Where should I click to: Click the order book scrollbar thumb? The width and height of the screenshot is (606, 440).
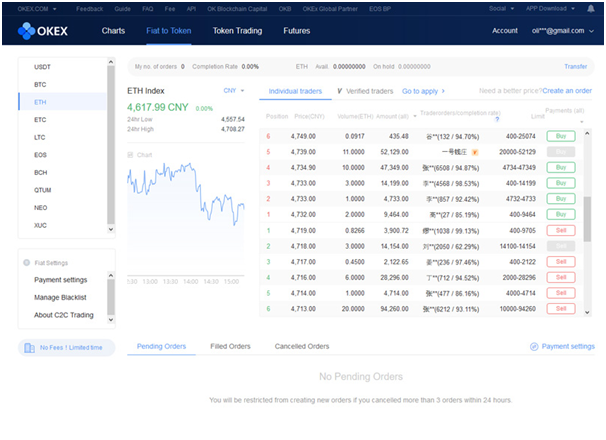pyautogui.click(x=587, y=219)
